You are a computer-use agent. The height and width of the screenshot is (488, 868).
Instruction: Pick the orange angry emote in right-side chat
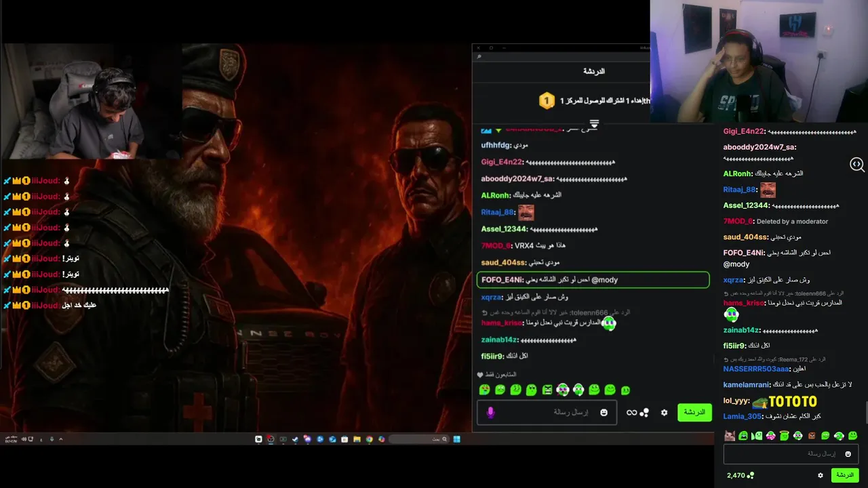812,436
